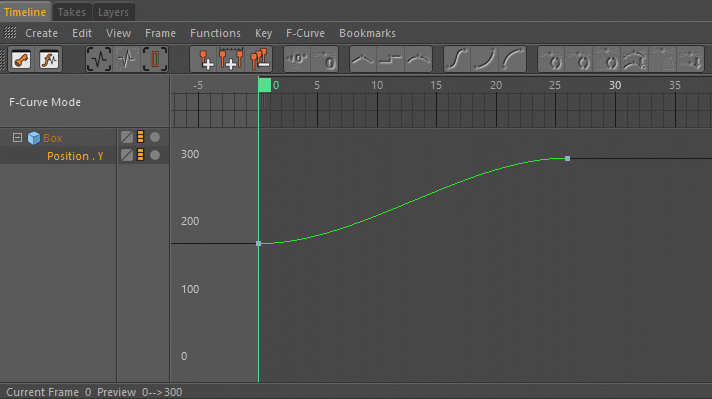Click the Frame Preview Range icon

coord(155,59)
